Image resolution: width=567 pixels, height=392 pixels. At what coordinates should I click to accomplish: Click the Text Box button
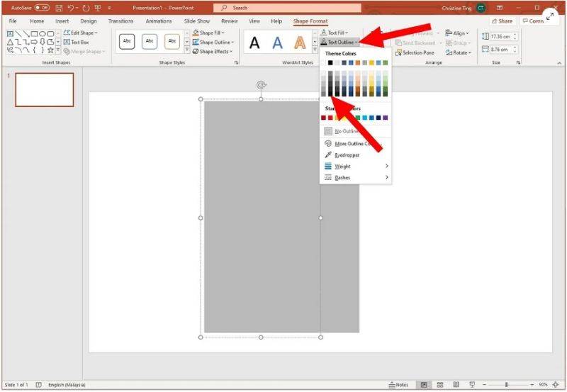click(x=77, y=42)
